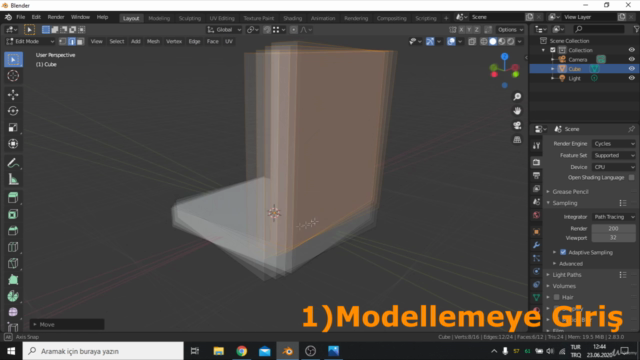Open the Device CPU dropdown
Image resolution: width=640 pixels, height=360 pixels.
[x=614, y=167]
